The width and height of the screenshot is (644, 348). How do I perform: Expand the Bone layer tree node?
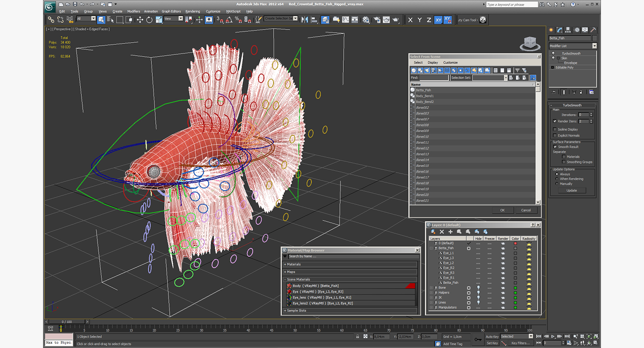431,288
